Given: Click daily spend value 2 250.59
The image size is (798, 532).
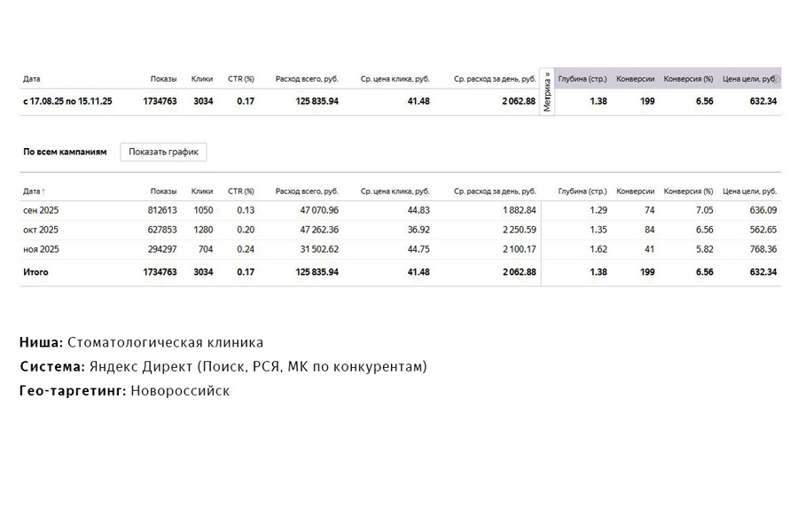Looking at the screenshot, I should [x=520, y=230].
